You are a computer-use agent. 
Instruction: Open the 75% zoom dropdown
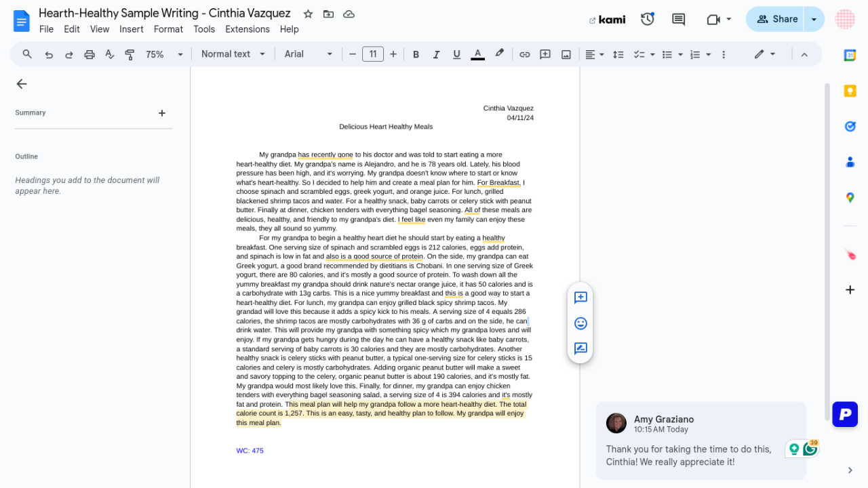click(x=164, y=54)
